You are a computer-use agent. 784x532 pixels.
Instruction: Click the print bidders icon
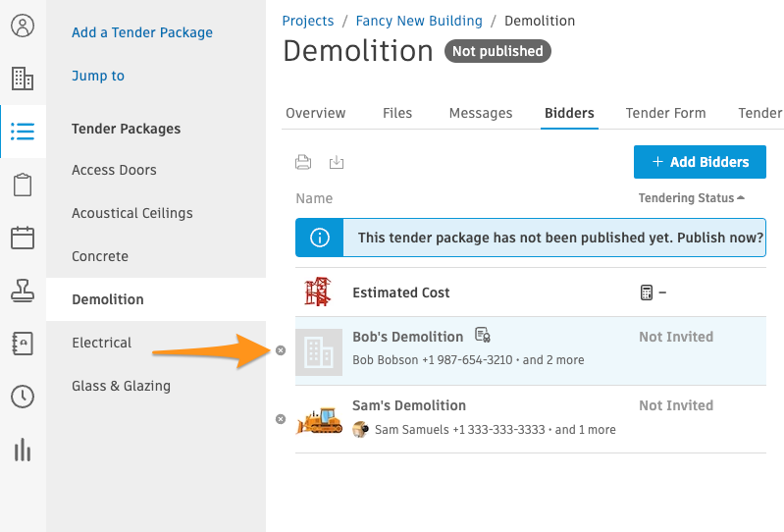(303, 162)
